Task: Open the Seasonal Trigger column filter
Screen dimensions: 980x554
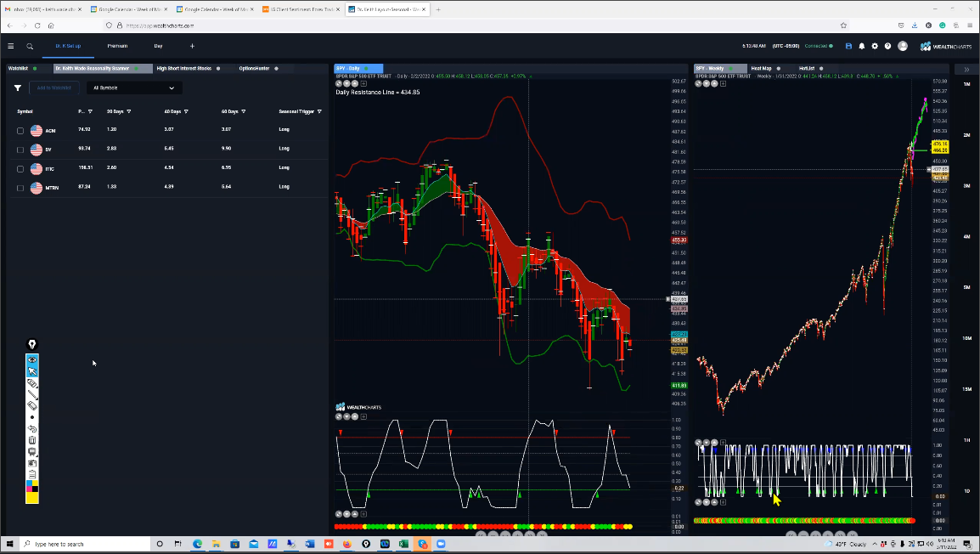Action: coord(319,112)
